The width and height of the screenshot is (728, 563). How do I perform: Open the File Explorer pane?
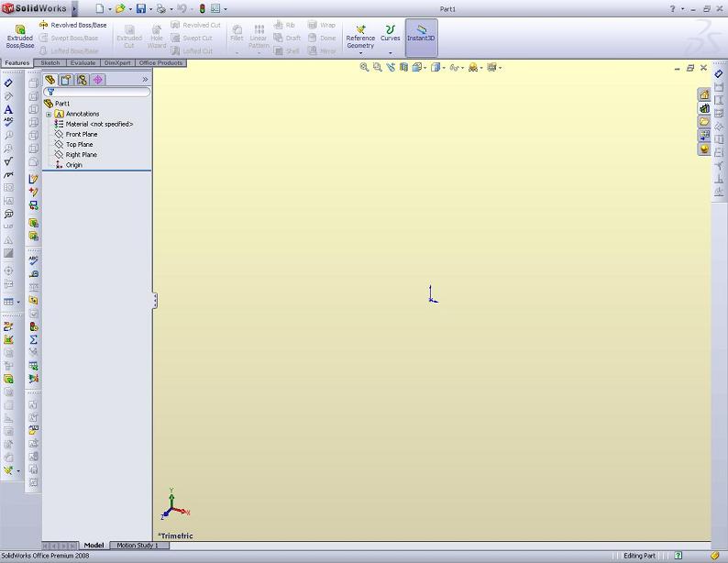point(704,122)
